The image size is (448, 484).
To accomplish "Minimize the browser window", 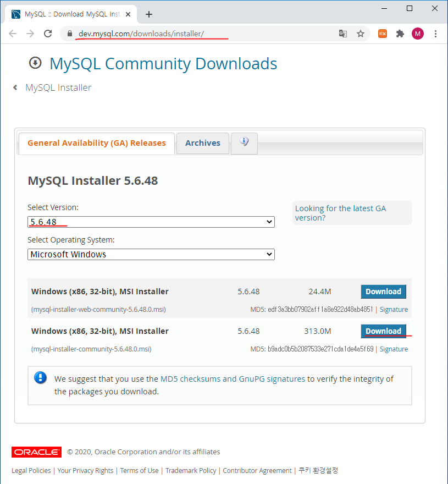I will click(384, 9).
